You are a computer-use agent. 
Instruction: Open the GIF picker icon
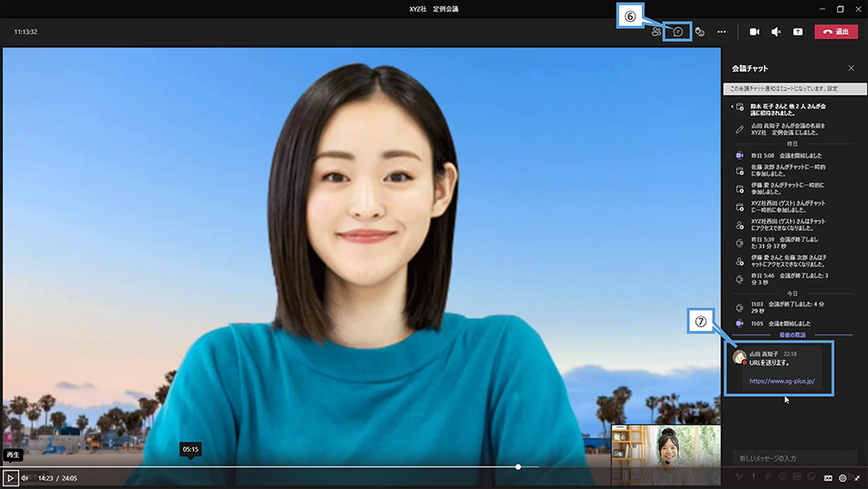coord(797,477)
